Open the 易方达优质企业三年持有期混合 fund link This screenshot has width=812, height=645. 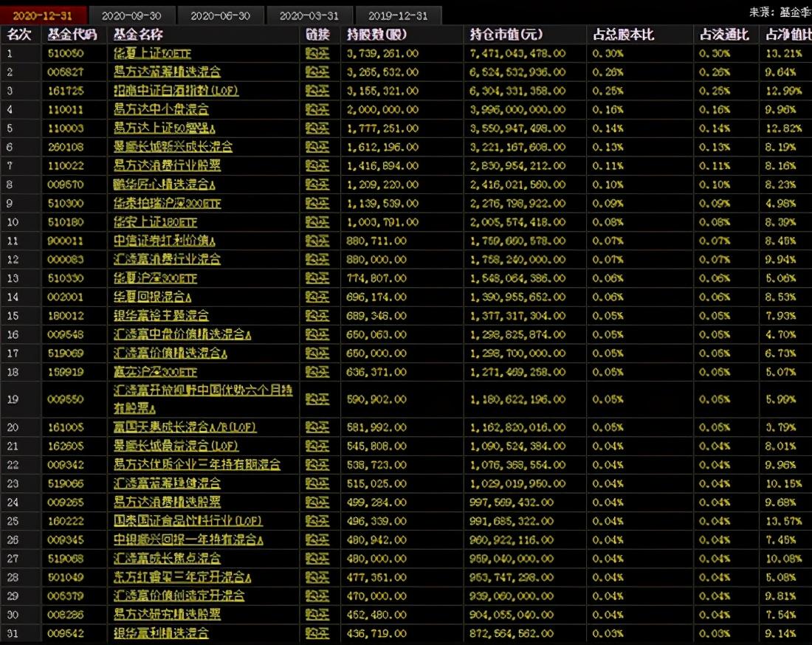click(x=197, y=465)
